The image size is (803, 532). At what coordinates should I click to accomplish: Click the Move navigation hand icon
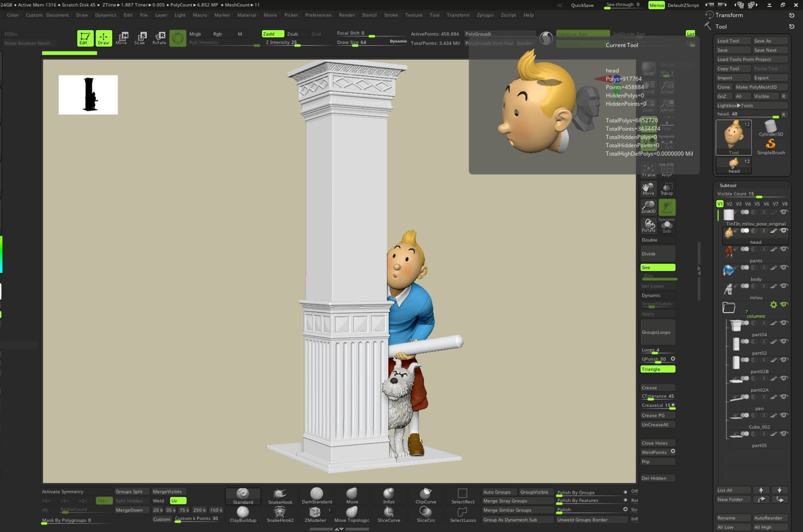(x=648, y=189)
